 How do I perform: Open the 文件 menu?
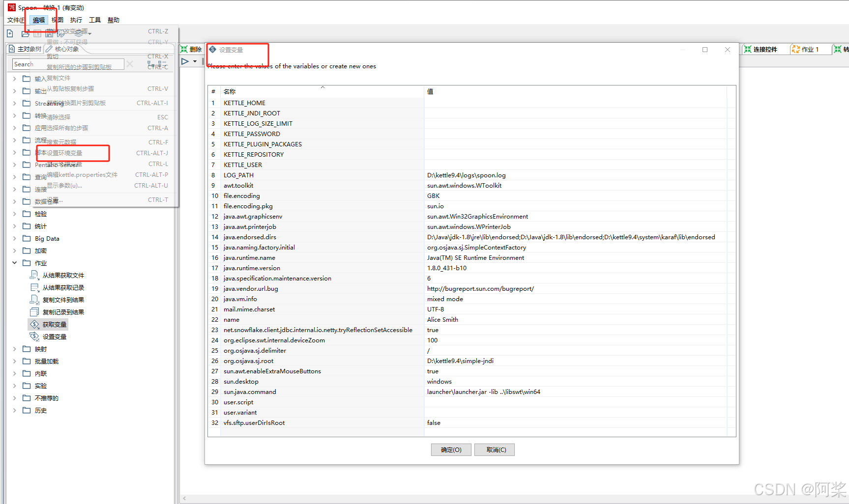click(16, 20)
